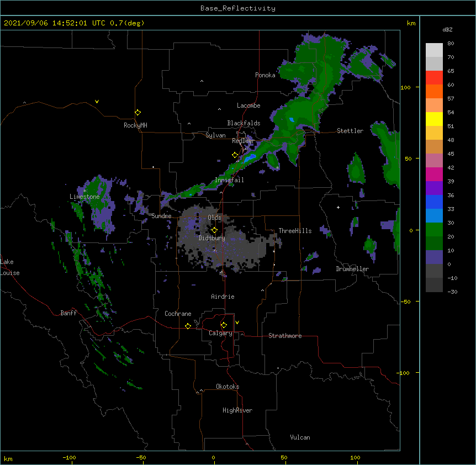Select the purple swatch below 39 dBZ
The image size is (476, 465).
tap(434, 188)
